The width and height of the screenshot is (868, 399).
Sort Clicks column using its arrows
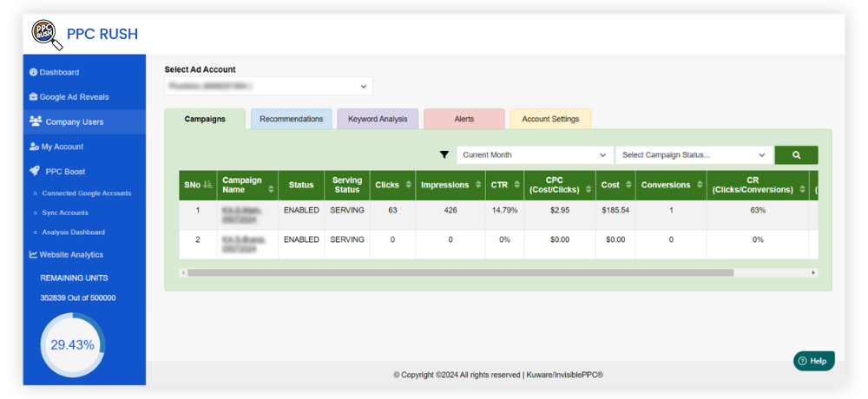[x=409, y=185]
